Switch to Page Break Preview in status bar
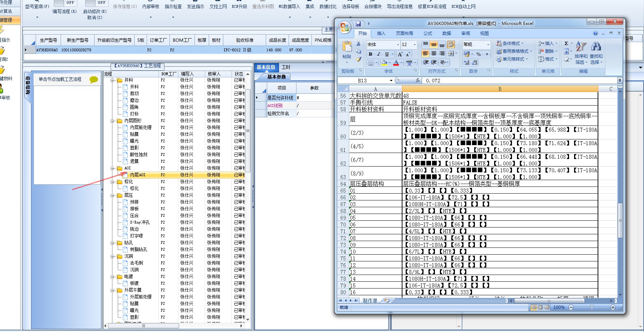The height and width of the screenshot is (332, 644). [547, 307]
